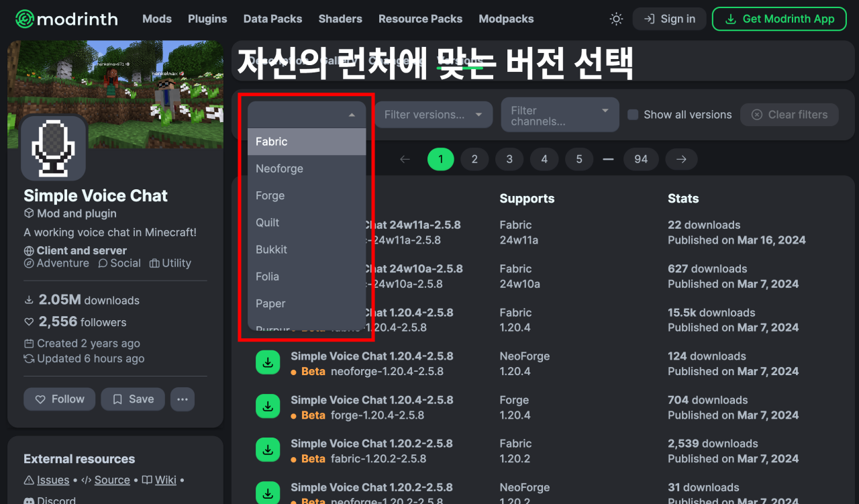The width and height of the screenshot is (859, 504).
Task: Click the Utility category tag
Action: 170,263
